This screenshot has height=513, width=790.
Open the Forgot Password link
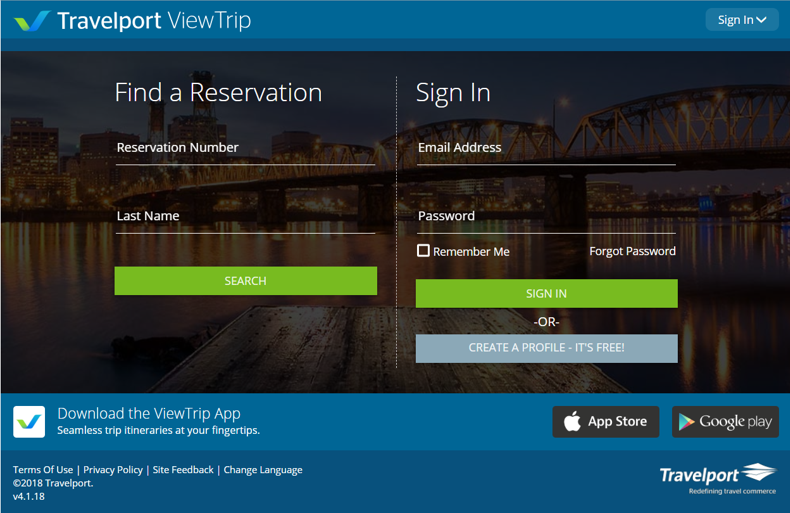(632, 251)
